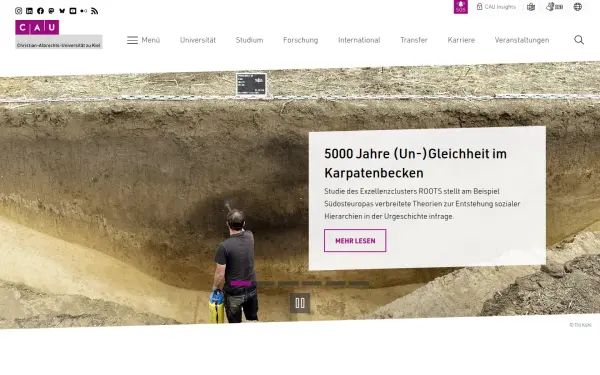Open the Mastodon social link
Viewport: 600px width, 375px height.
pos(51,11)
